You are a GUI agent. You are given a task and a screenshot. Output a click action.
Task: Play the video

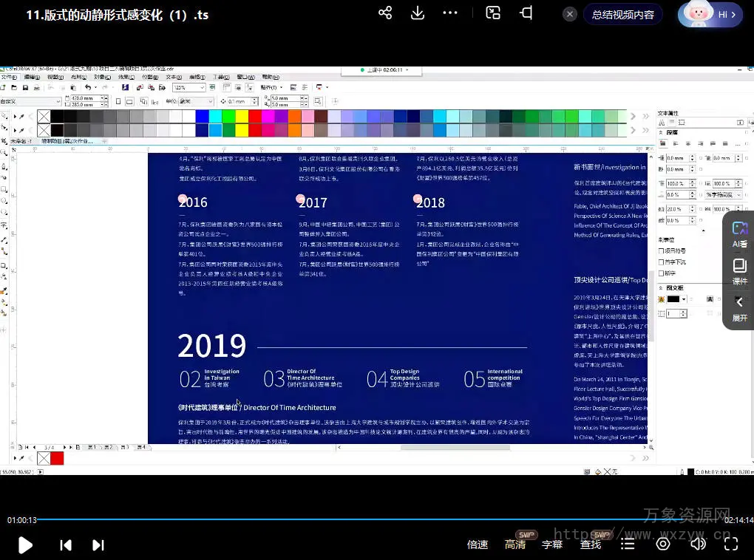pyautogui.click(x=25, y=545)
